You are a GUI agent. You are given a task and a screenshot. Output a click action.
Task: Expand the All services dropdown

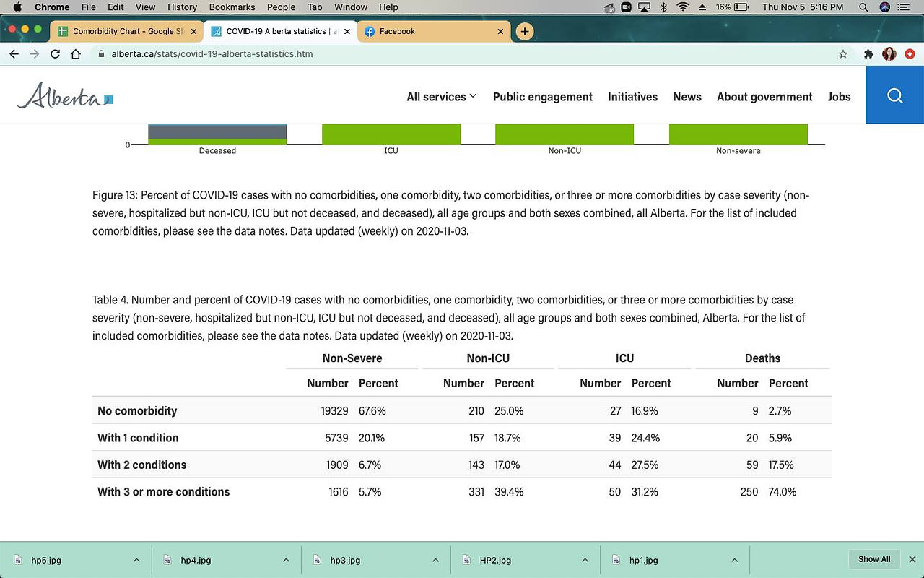(x=441, y=97)
